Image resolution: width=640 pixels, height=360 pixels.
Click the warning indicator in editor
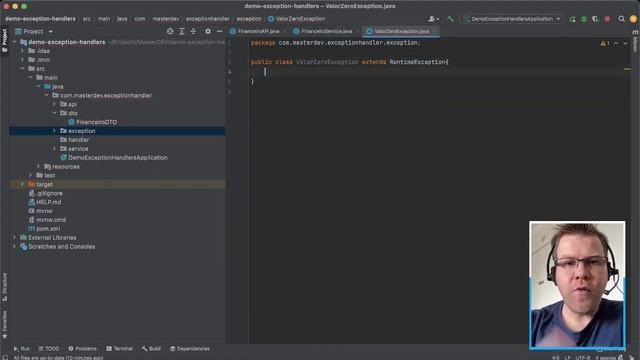click(604, 43)
